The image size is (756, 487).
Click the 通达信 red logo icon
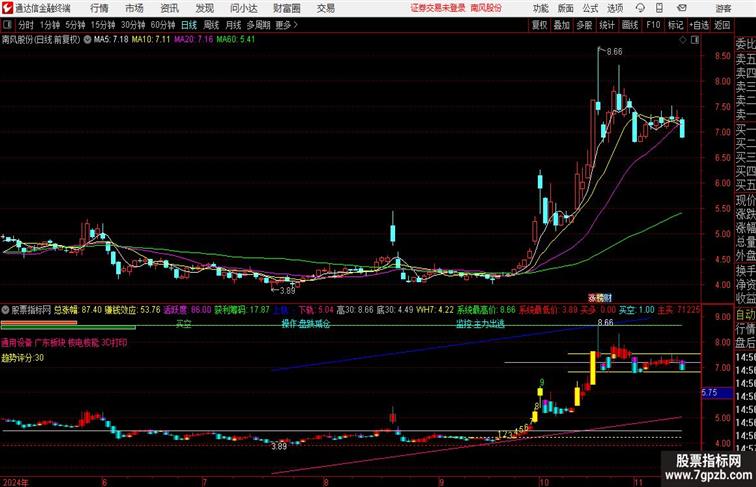pyautogui.click(x=7, y=8)
